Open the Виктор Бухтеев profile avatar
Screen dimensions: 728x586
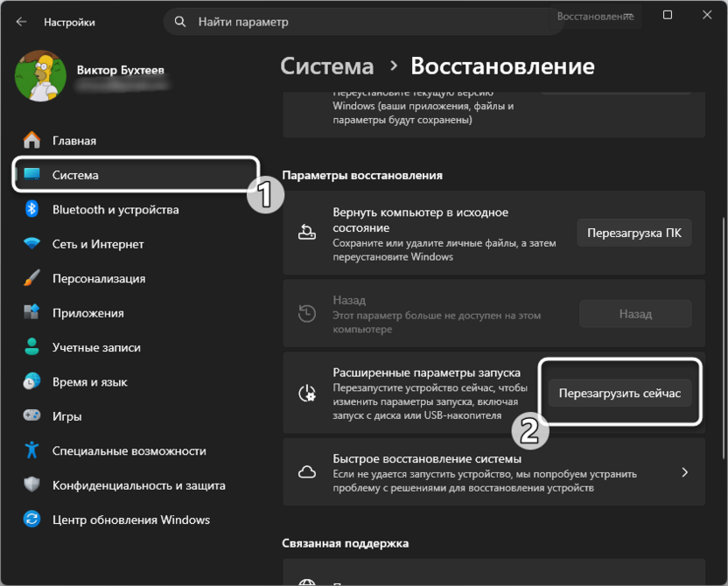pos(40,75)
